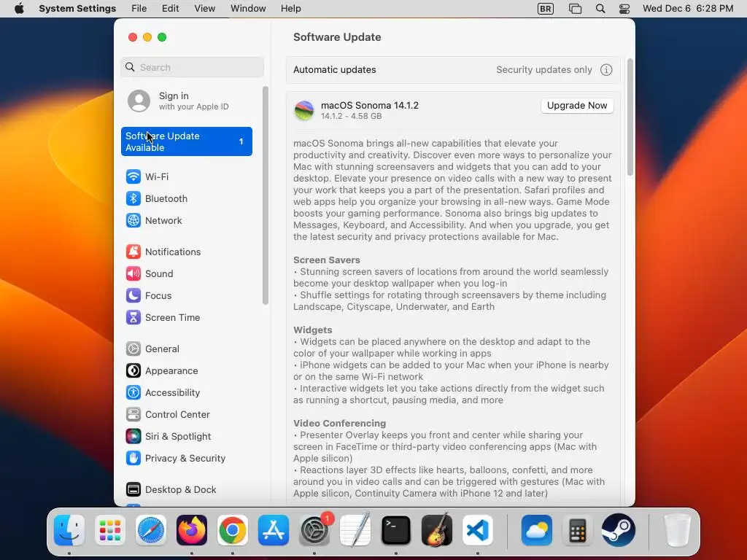This screenshot has width=747, height=560.
Task: Open the View menu
Action: (205, 9)
